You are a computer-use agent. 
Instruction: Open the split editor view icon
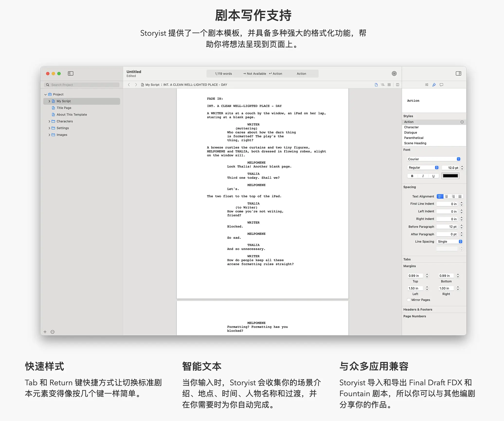tap(397, 85)
